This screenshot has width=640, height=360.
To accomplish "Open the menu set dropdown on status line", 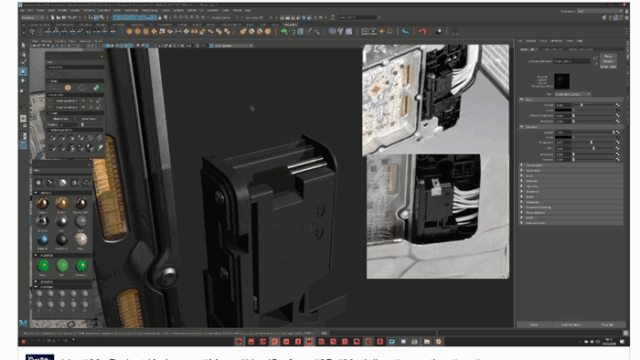I will (x=33, y=18).
